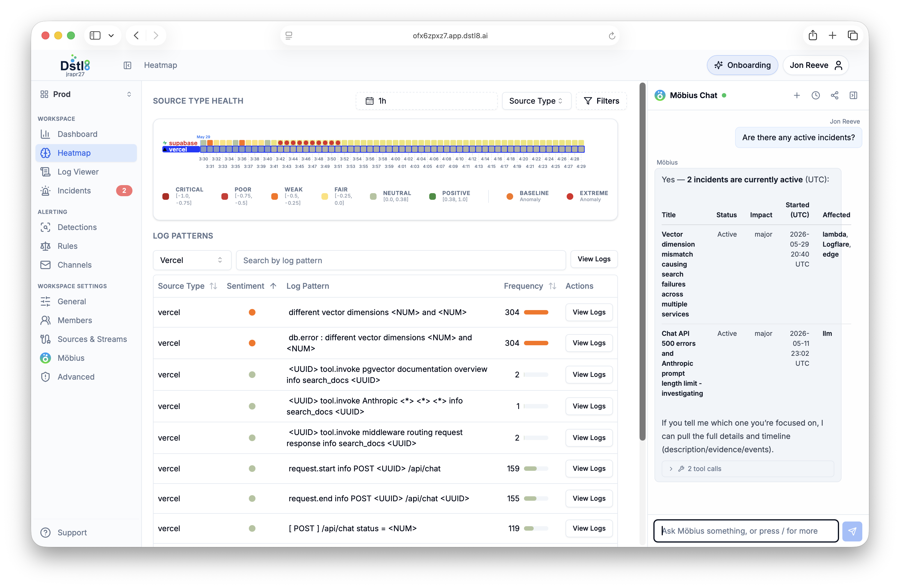Toggle the Safari sidebar icon
Viewport: 900px width, 588px height.
[95, 35]
